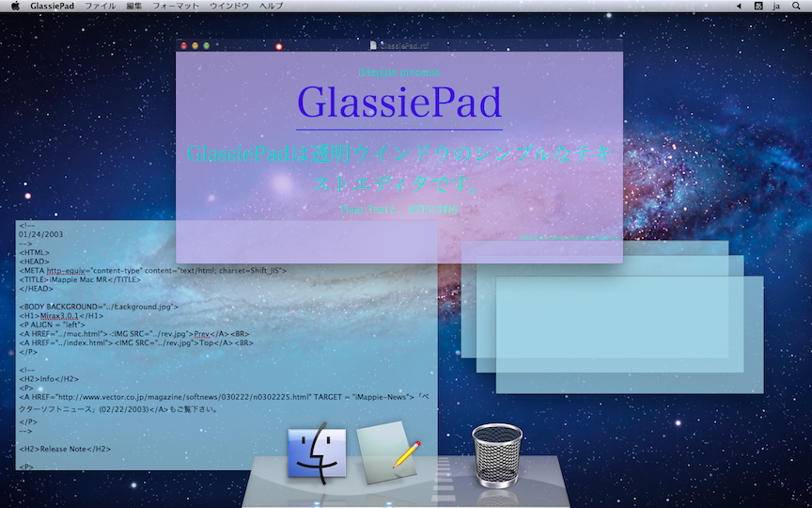Click the volume speaker icon in menu bar
Image resolution: width=812 pixels, height=508 pixels.
[x=739, y=7]
